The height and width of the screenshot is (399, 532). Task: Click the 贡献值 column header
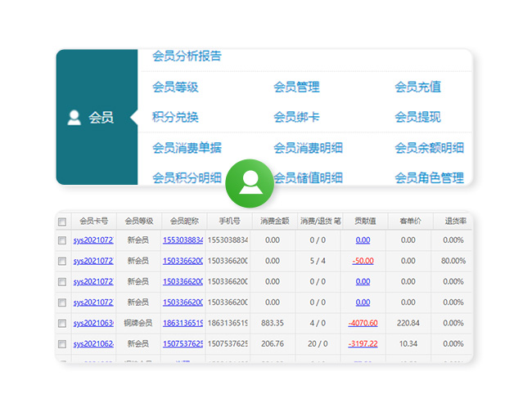[x=363, y=221]
